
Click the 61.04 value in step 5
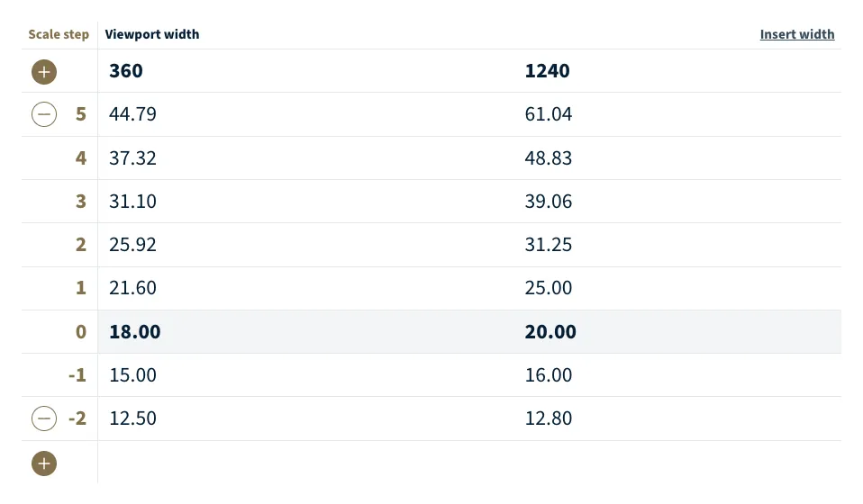(548, 114)
